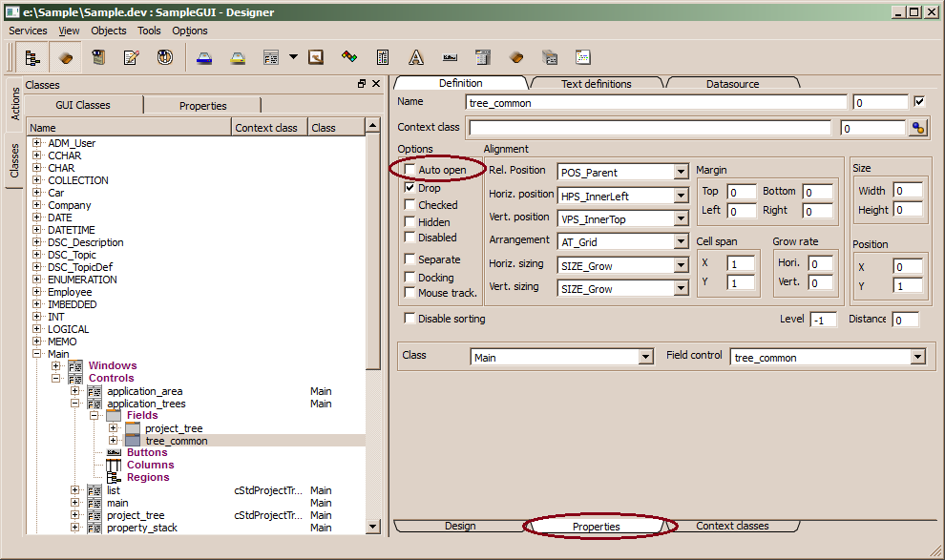This screenshot has height=560, width=945.
Task: Click the blue printer icon in the toolbar
Action: coord(204,57)
